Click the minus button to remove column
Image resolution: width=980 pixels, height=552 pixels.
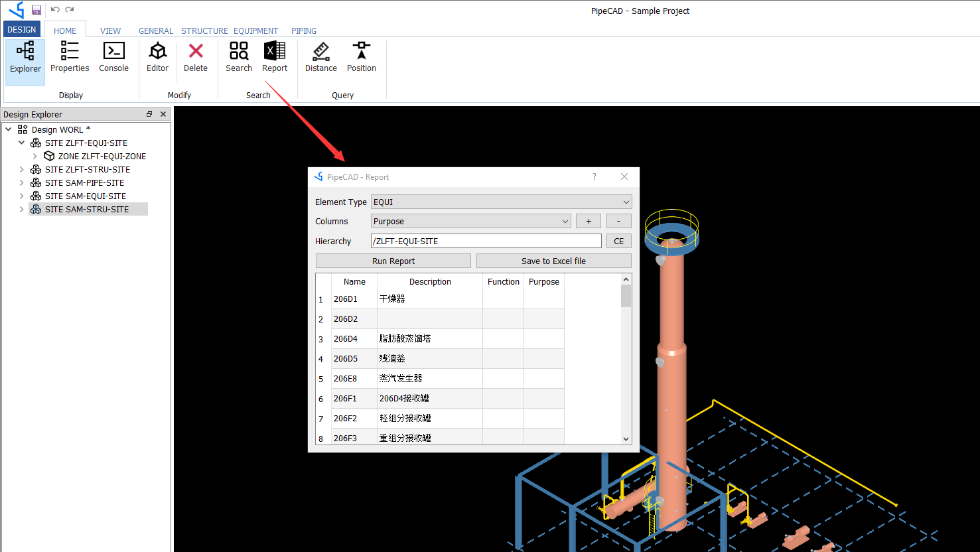click(619, 221)
